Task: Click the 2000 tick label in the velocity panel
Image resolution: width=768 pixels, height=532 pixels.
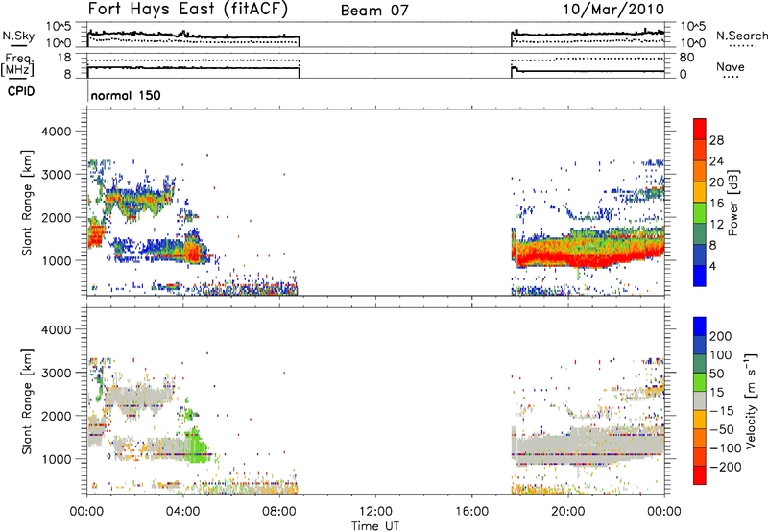Action: click(57, 416)
